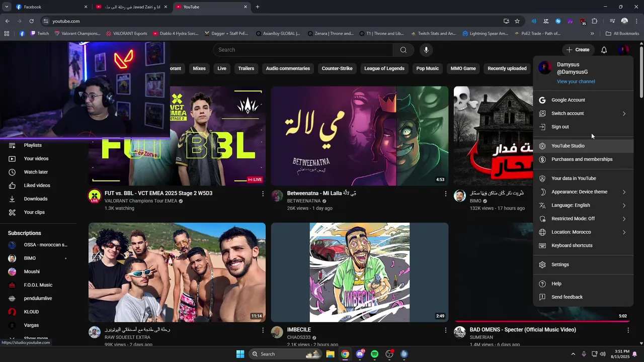The height and width of the screenshot is (362, 644).
Task: Start voice search with the microphone
Action: 426,50
